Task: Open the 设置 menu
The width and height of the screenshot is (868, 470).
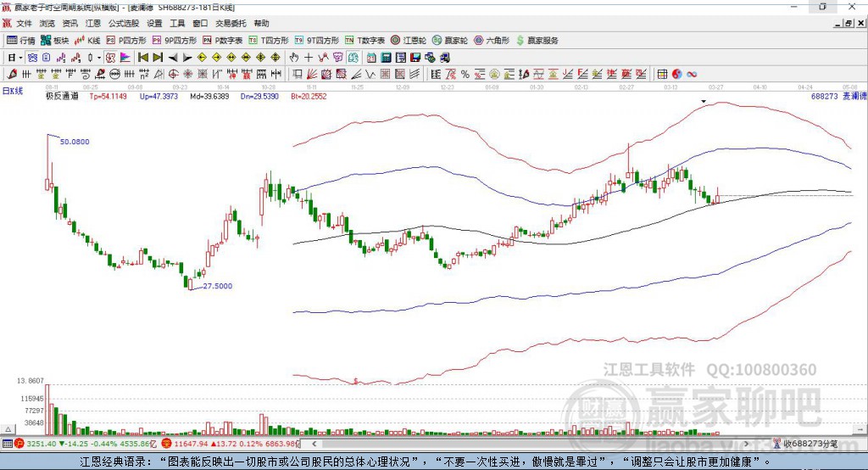Action: tap(154, 23)
